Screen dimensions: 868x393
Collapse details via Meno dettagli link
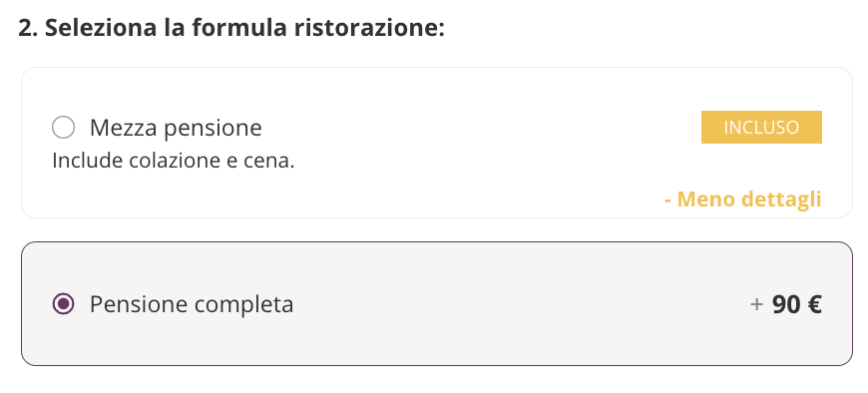point(742,198)
